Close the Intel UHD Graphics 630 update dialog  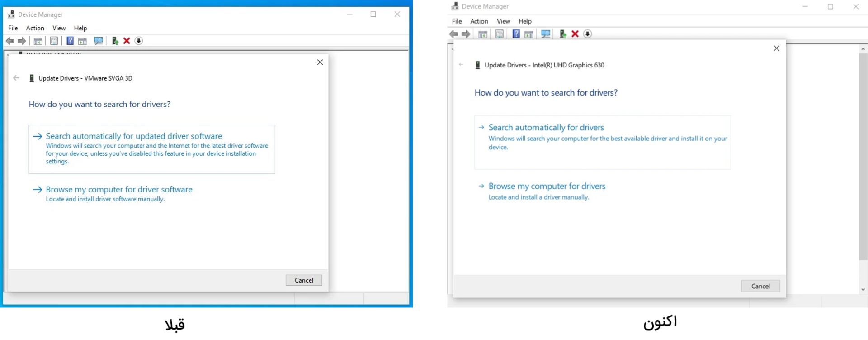tap(777, 48)
